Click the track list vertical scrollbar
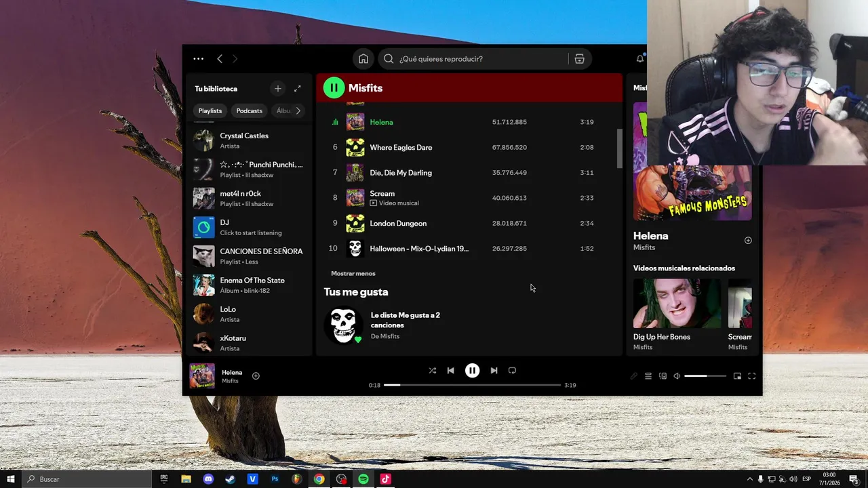 (x=619, y=148)
